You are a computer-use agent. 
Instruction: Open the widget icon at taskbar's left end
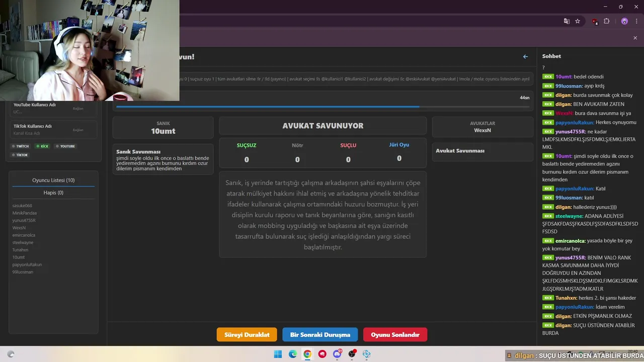[11, 354]
